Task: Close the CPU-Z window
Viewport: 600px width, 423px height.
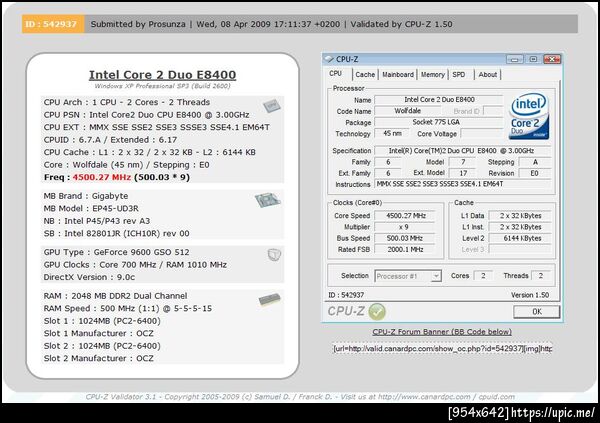Action: tap(552, 59)
